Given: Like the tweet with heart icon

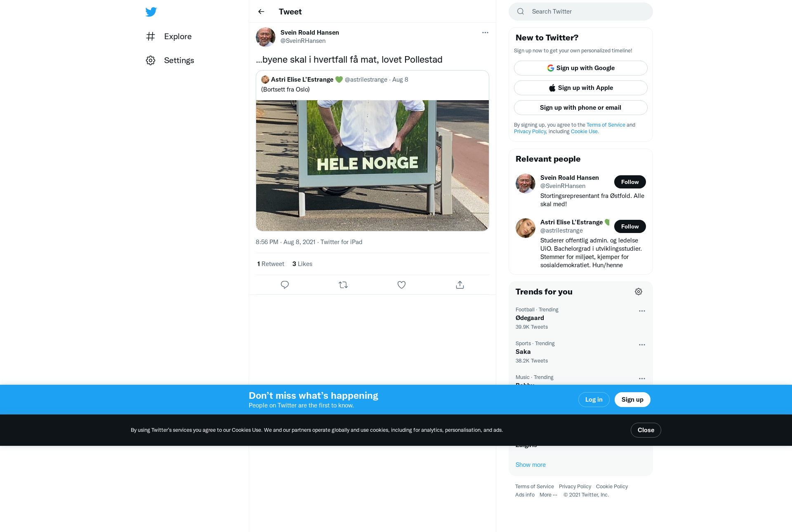Looking at the screenshot, I should 401,285.
